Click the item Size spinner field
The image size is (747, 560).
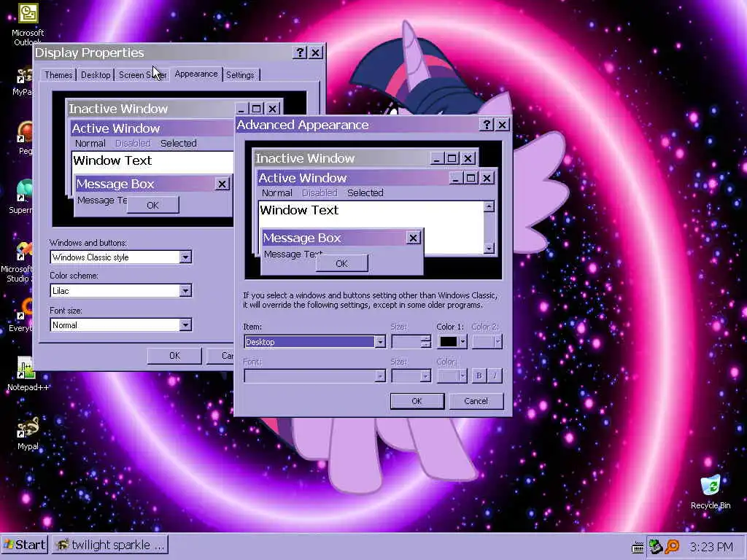click(411, 341)
